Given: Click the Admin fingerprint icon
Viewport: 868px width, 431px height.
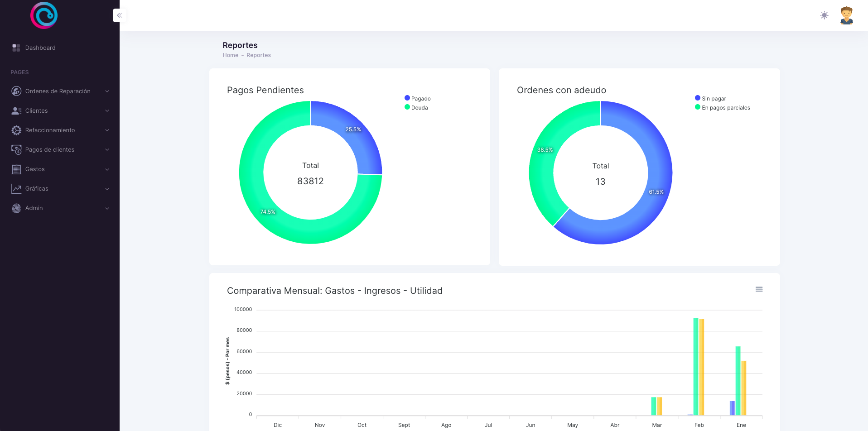Looking at the screenshot, I should (16, 208).
